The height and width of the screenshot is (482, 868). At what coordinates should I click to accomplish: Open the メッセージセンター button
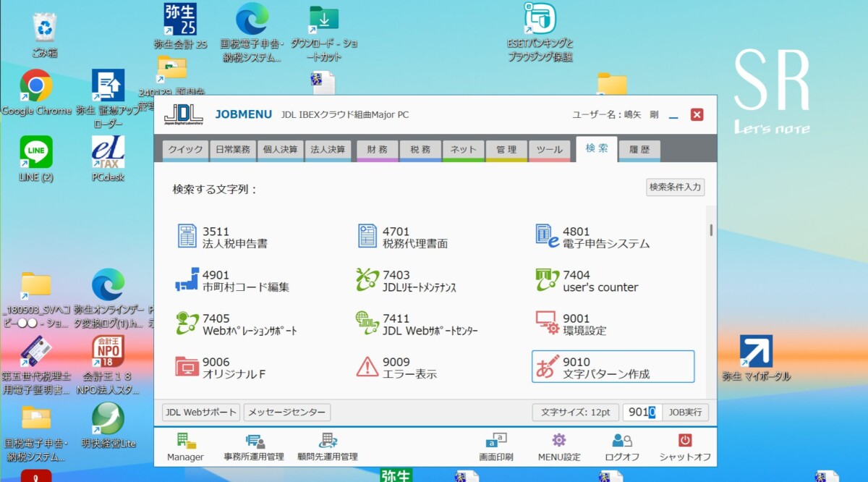point(287,413)
